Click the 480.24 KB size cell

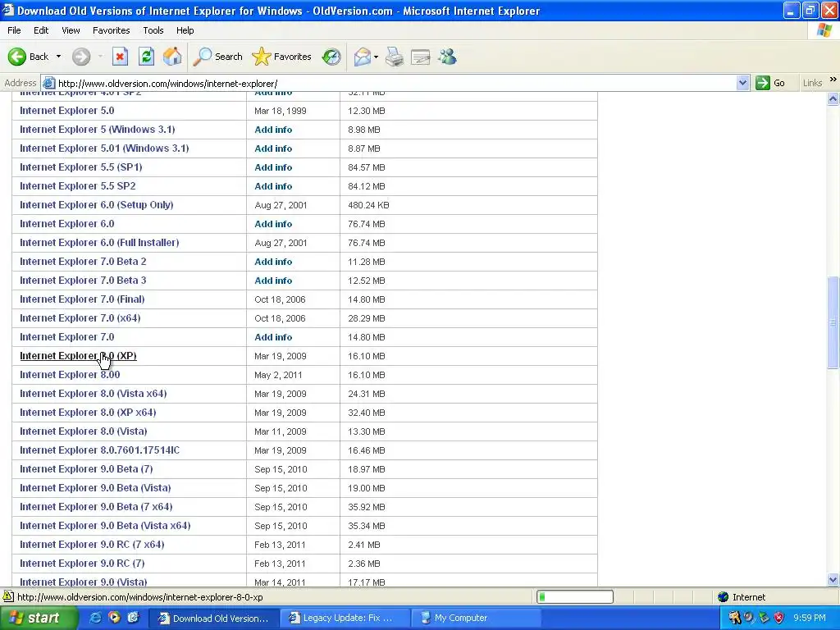368,205
